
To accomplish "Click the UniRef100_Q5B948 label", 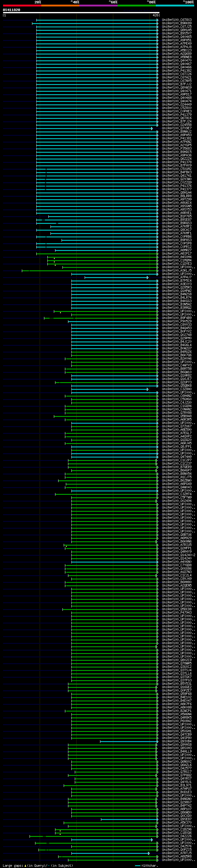I will coord(177,416).
